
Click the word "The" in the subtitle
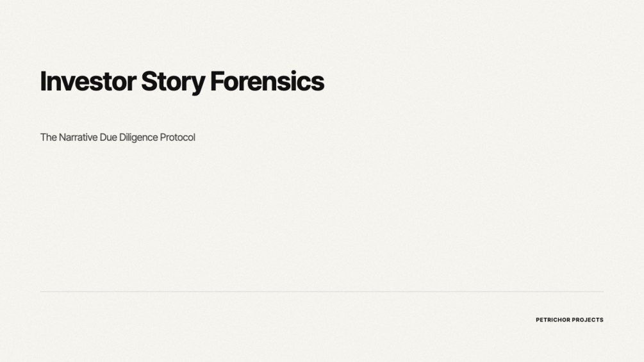[48, 137]
